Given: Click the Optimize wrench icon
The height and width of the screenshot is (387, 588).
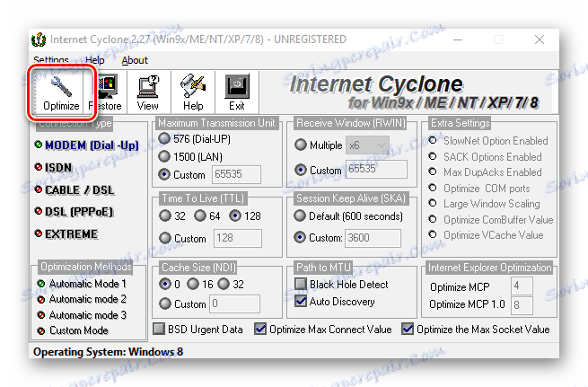Looking at the screenshot, I should (x=61, y=86).
